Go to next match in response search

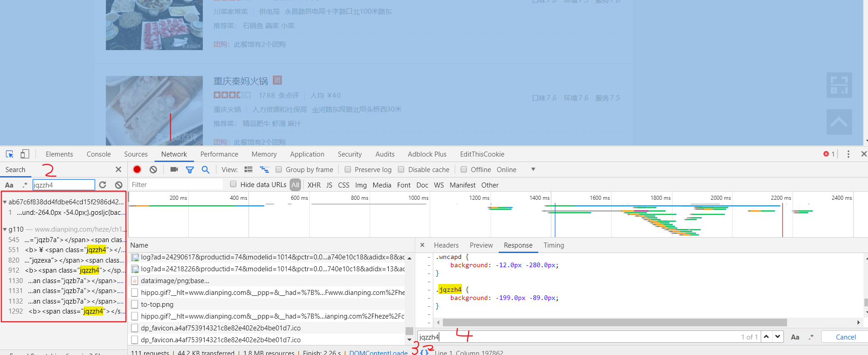click(778, 337)
